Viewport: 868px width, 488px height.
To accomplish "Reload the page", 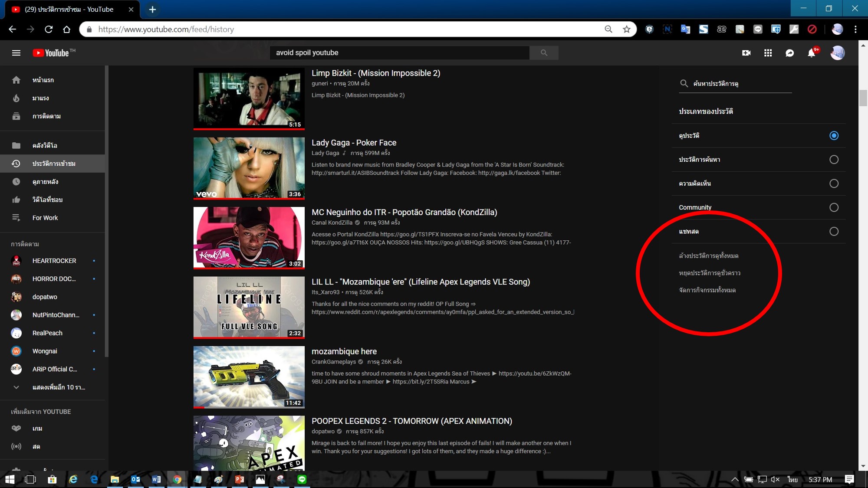I will 49,29.
